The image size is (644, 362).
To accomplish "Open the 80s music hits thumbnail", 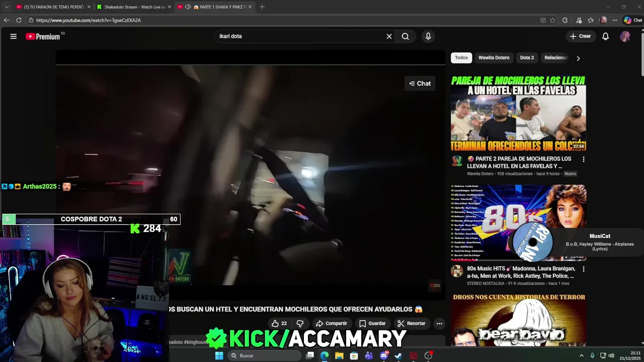I will point(518,223).
